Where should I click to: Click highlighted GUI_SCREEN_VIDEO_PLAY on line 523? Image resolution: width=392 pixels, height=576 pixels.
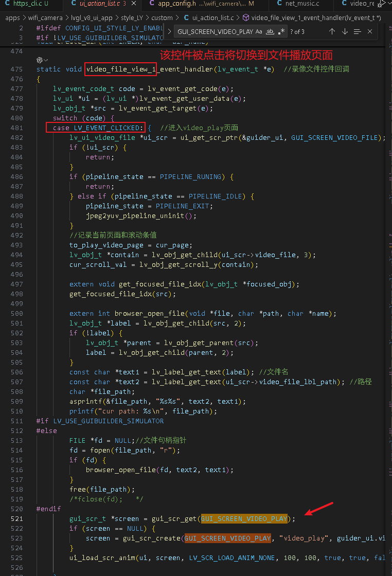pos(228,538)
